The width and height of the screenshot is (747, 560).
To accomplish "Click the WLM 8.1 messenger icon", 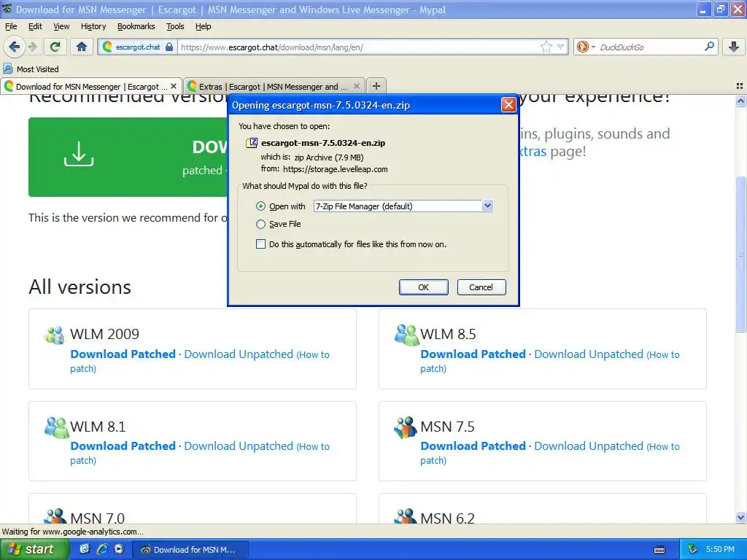I will (56, 427).
